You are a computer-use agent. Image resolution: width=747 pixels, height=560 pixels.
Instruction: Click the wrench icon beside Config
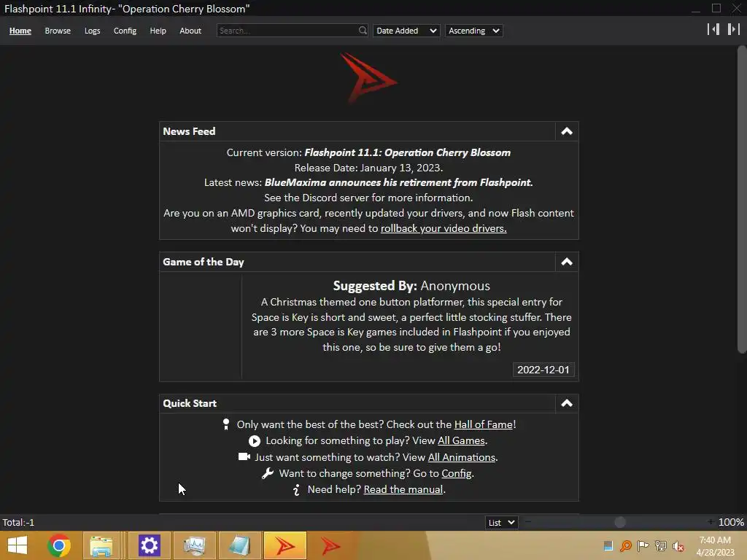[x=268, y=473]
